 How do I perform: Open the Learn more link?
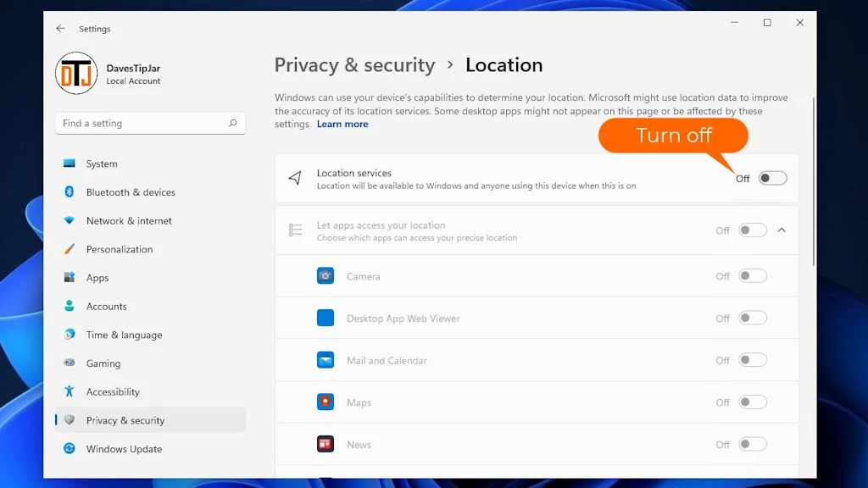pos(342,124)
